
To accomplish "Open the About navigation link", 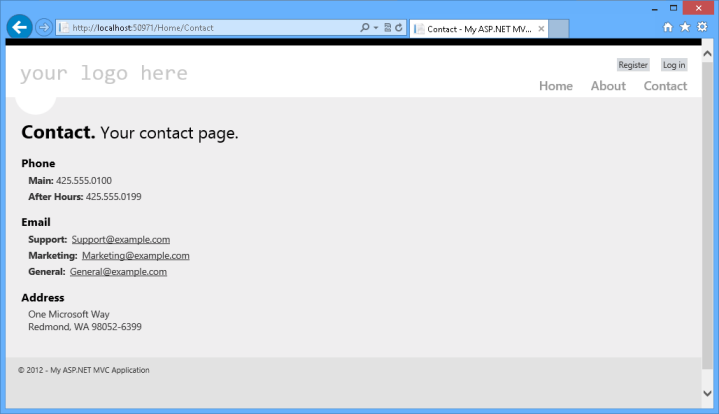I will click(x=608, y=86).
